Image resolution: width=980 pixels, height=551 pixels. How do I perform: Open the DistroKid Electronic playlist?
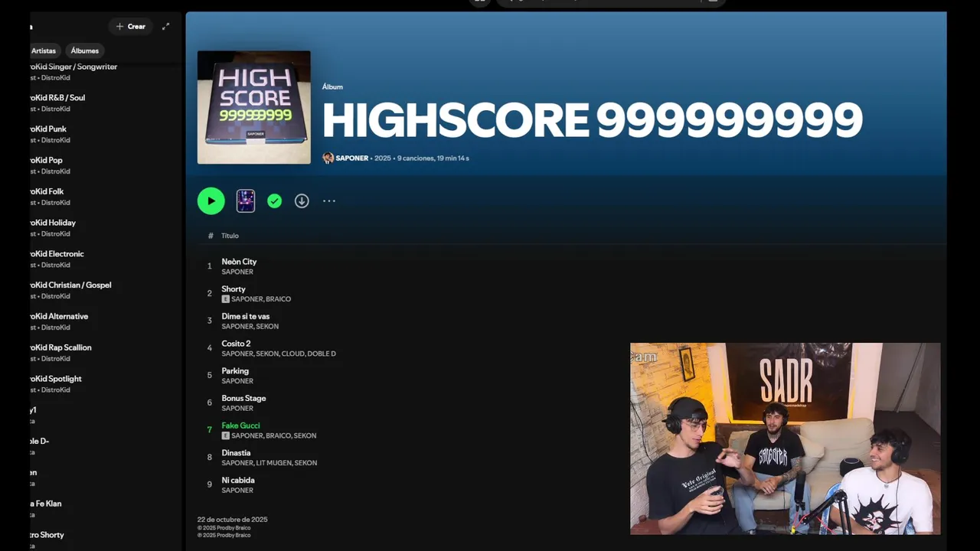coord(106,259)
